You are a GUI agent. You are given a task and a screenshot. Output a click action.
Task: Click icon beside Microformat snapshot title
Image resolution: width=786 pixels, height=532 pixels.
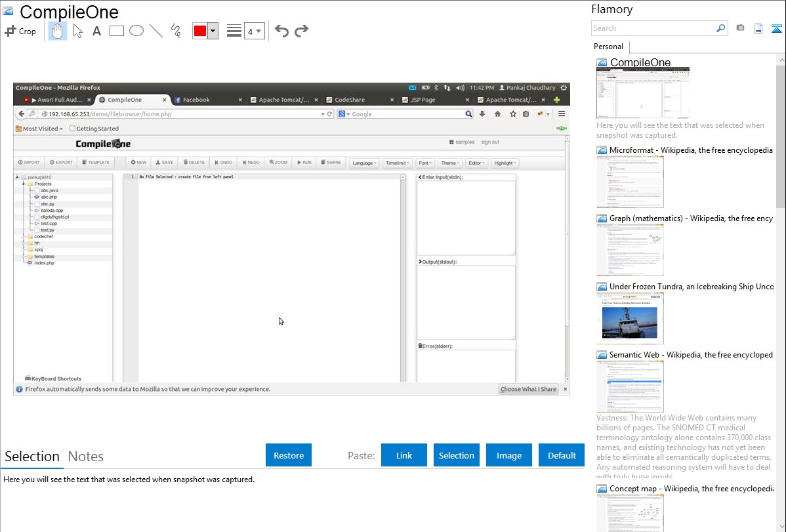602,150
